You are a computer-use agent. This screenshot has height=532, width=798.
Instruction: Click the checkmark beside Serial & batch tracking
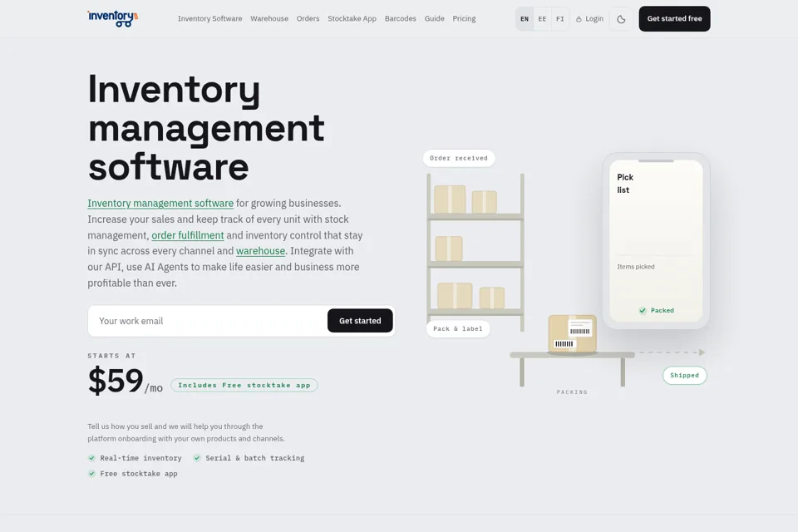click(x=197, y=458)
